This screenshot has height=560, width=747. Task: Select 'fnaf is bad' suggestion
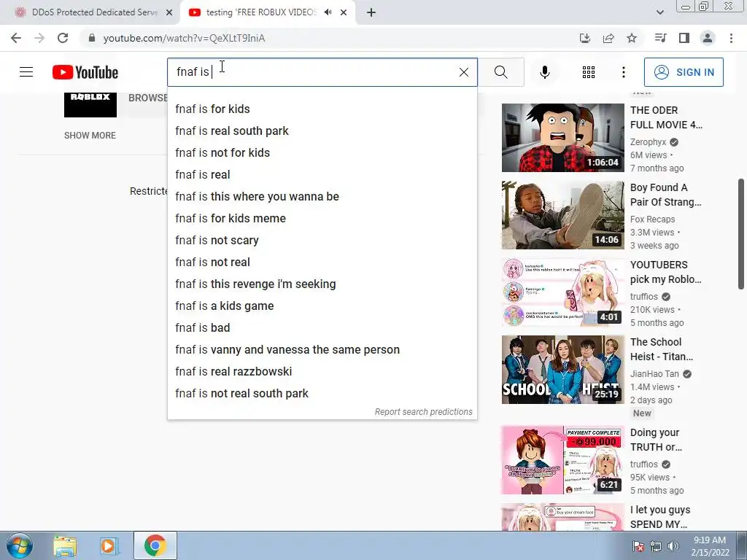pos(322,328)
